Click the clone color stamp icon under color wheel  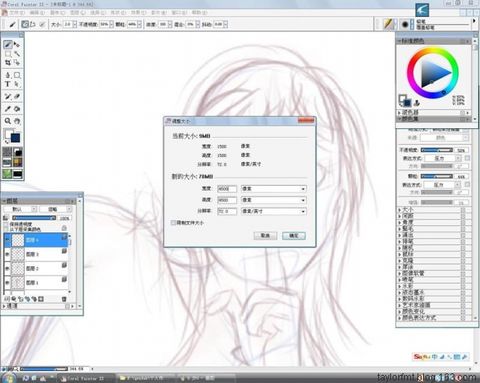tap(417, 103)
